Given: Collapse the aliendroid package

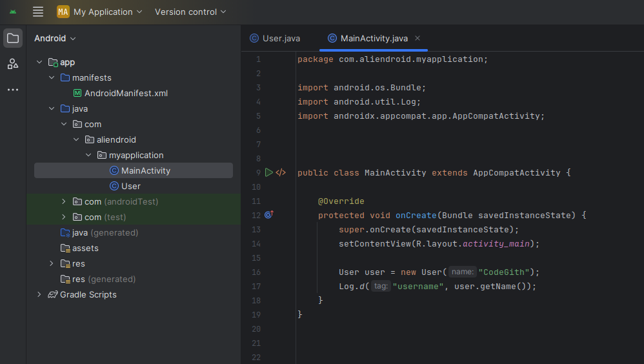Looking at the screenshot, I should tap(76, 139).
